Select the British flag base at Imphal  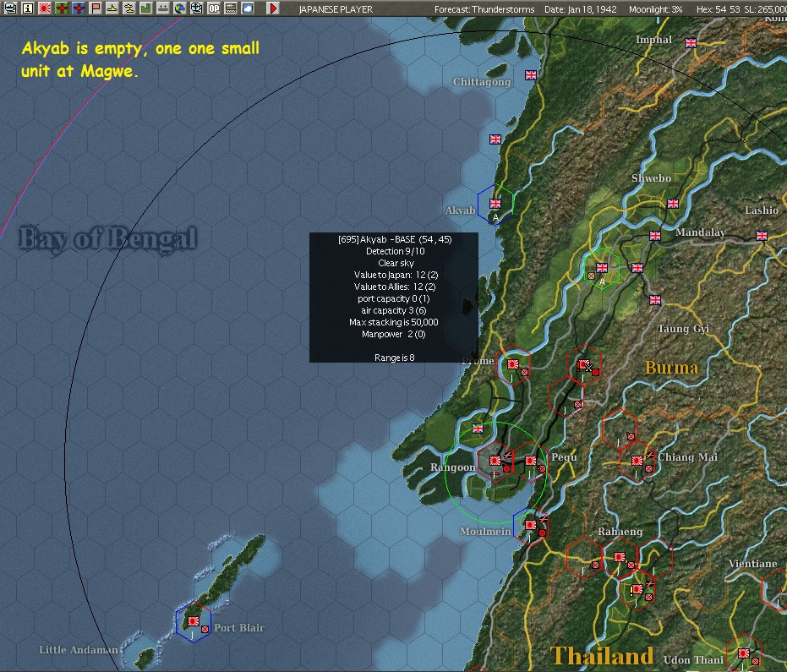pos(691,43)
